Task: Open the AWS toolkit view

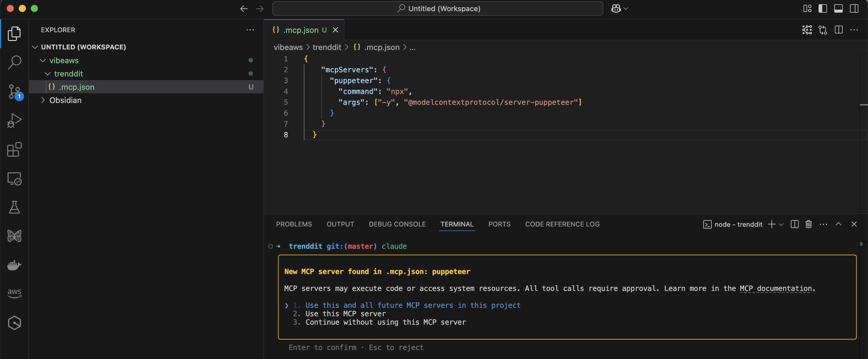Action: coord(14,293)
